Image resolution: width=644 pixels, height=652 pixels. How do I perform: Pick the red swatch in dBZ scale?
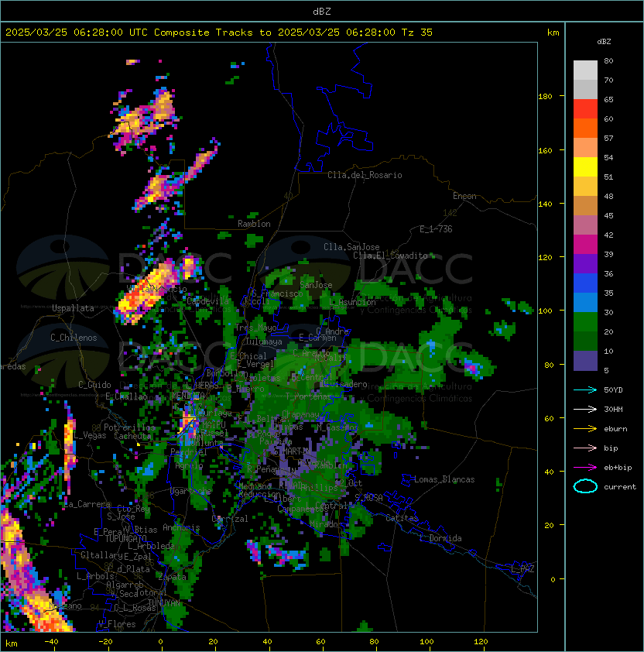click(x=585, y=109)
